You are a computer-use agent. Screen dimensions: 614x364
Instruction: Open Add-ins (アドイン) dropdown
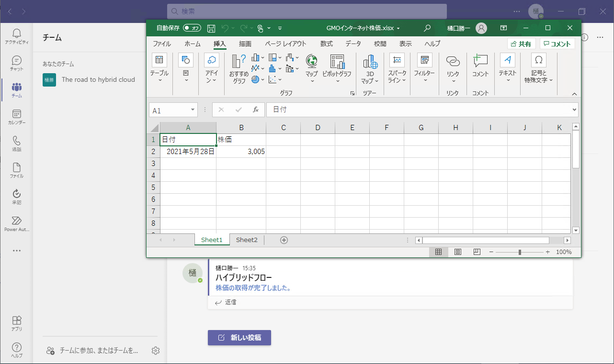[211, 68]
